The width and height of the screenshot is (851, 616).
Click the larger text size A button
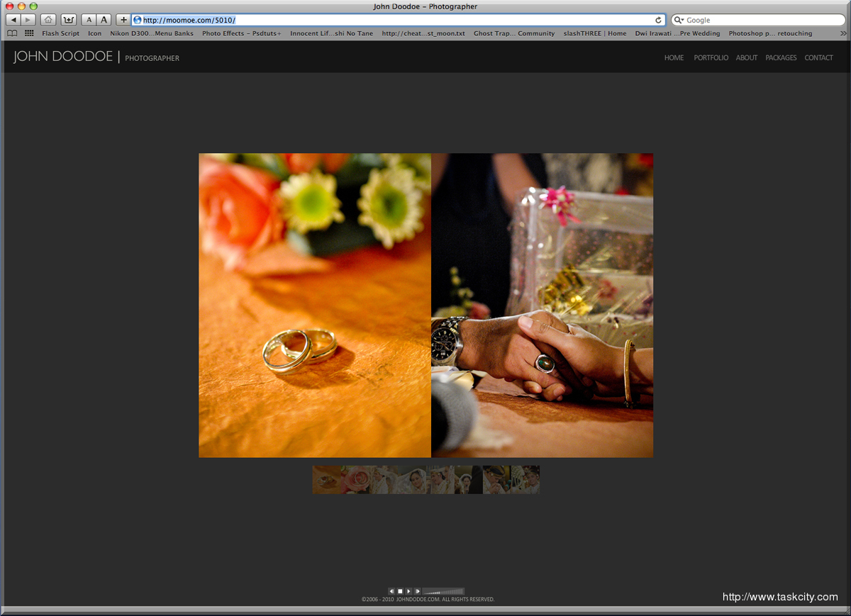coord(104,20)
